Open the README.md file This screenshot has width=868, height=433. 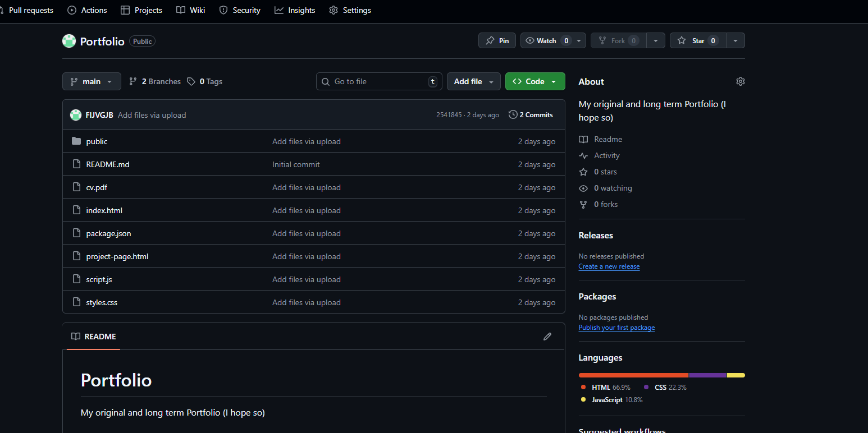[x=108, y=164]
